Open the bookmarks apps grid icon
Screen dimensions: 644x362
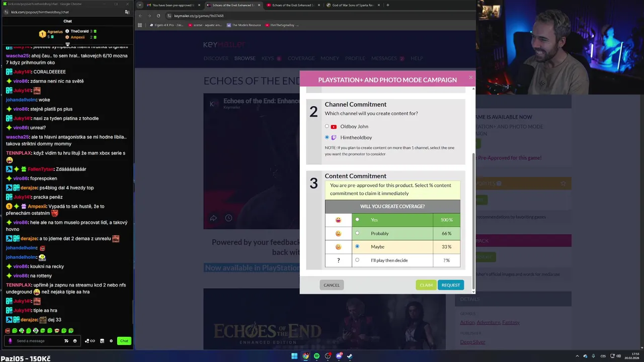coord(140,25)
